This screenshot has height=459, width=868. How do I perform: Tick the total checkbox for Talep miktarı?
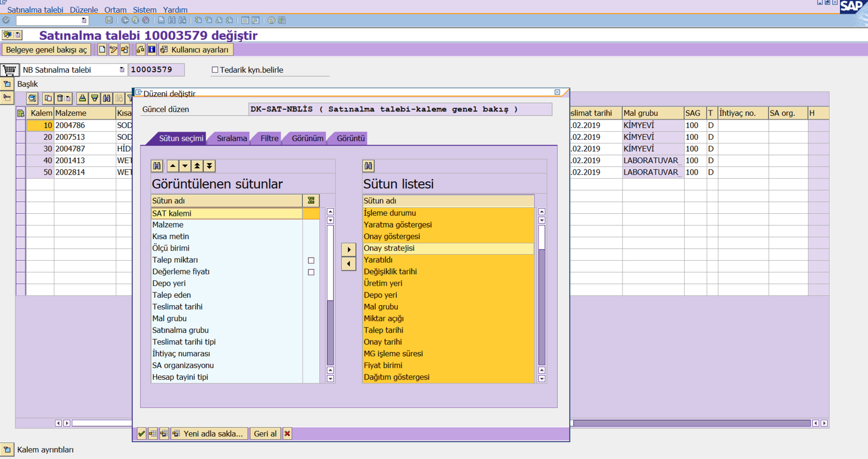pos(311,260)
